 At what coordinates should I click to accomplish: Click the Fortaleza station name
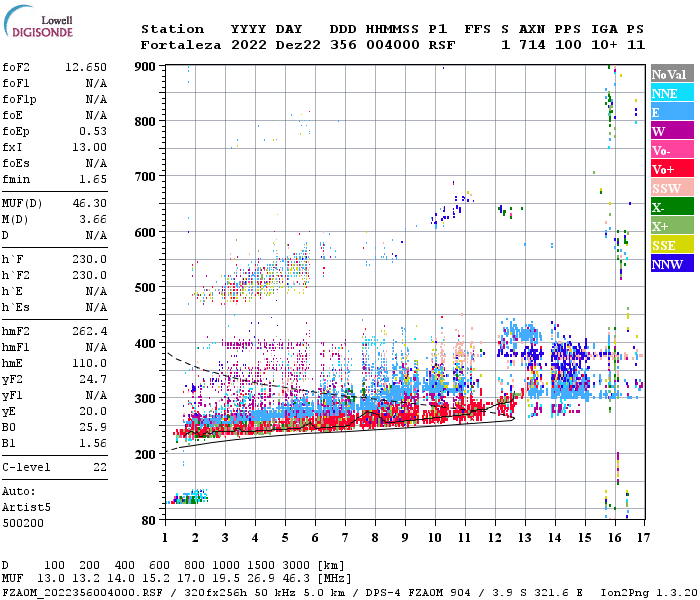click(181, 45)
